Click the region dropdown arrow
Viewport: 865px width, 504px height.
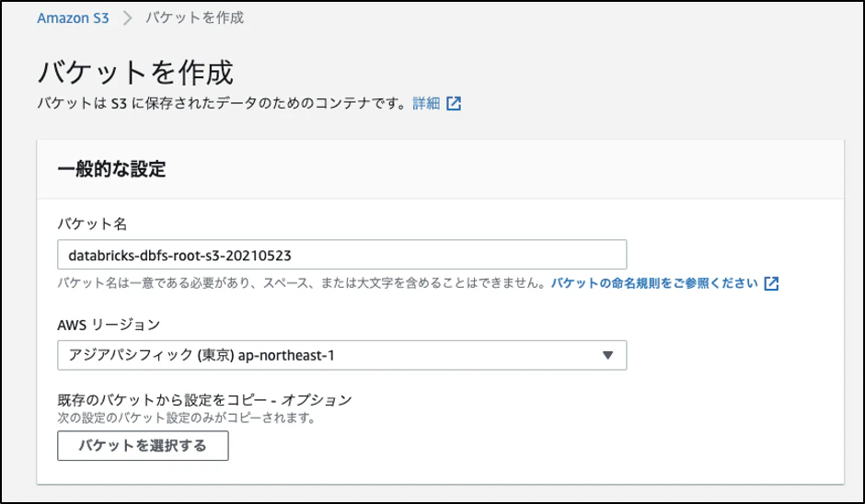pos(608,355)
